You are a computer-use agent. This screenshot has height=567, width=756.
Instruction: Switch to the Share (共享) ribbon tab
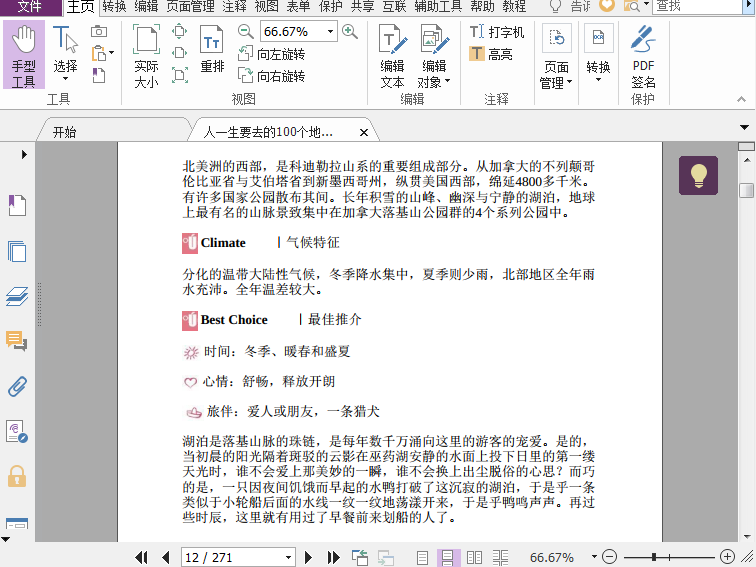(x=363, y=6)
